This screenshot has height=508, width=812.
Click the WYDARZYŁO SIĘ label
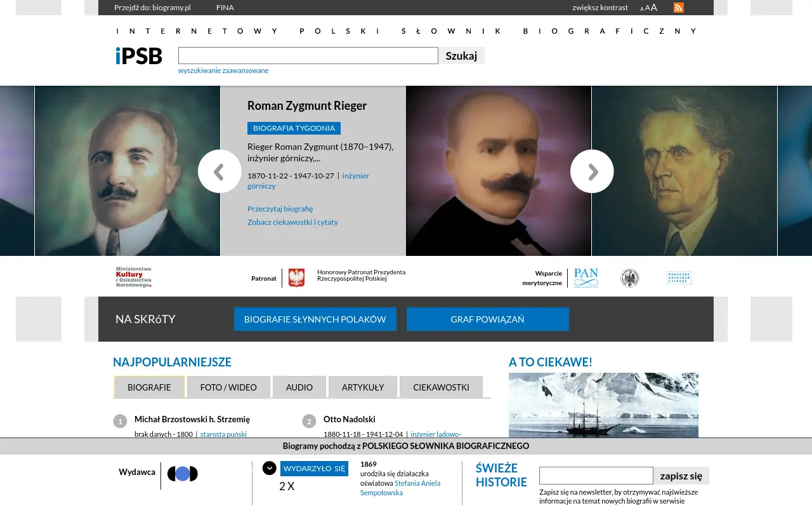[x=315, y=469]
